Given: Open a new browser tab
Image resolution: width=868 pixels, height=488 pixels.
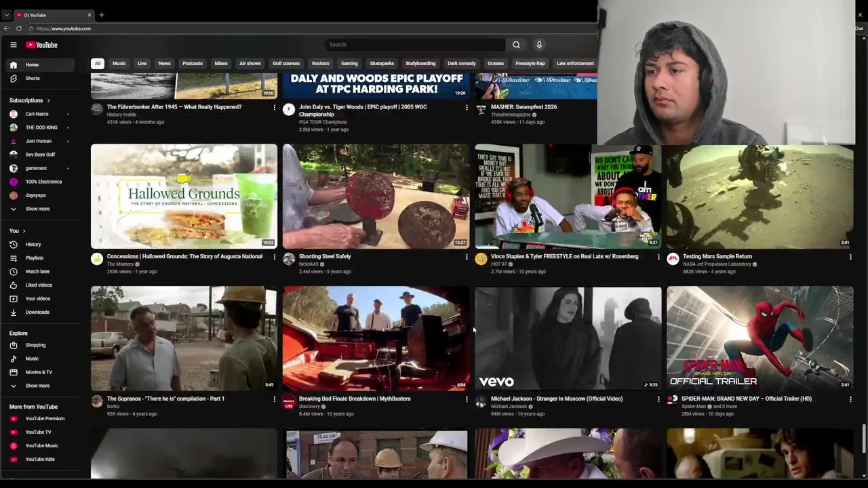Looking at the screenshot, I should (x=102, y=15).
